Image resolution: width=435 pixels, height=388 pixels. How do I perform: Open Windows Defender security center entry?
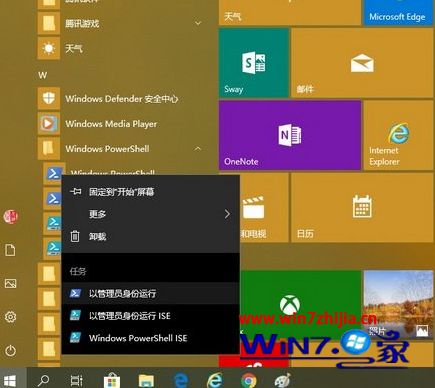tap(122, 99)
